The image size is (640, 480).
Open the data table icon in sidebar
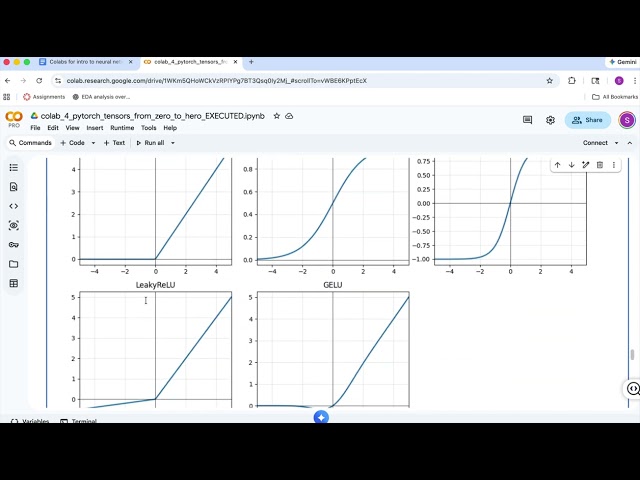[13, 283]
